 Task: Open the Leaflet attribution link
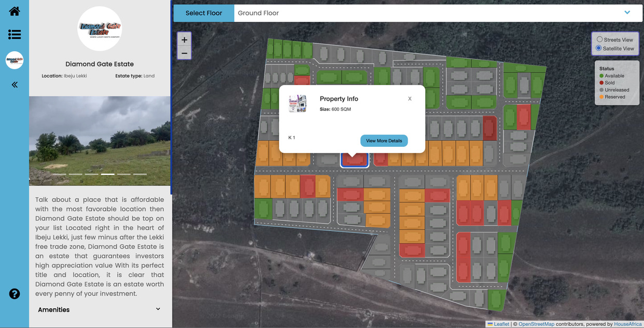click(501, 324)
